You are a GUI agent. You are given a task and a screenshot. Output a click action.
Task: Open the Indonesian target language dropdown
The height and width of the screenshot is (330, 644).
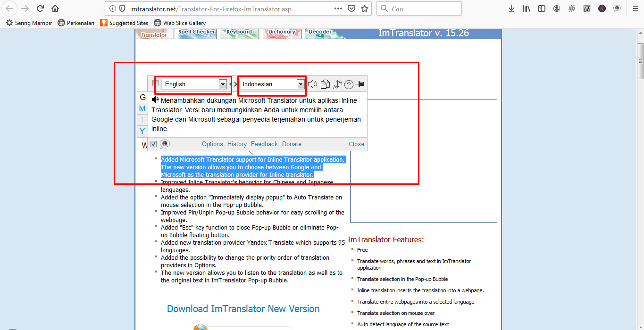click(x=272, y=84)
